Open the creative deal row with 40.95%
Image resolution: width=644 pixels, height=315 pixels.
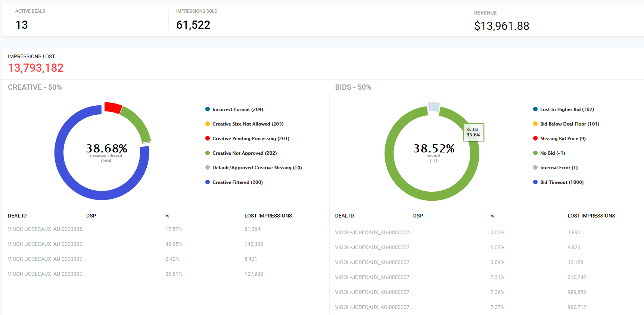click(x=47, y=244)
